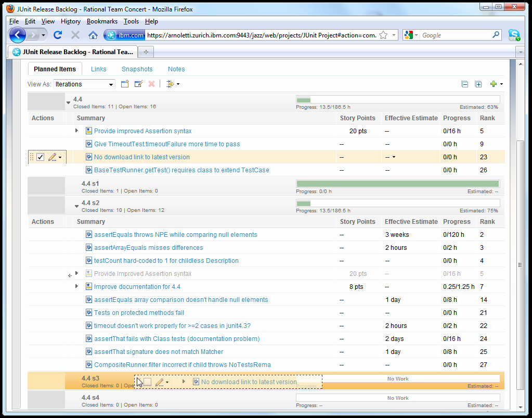The width and height of the screenshot is (532, 418).
Task: Go to Home with the house icon
Action: pos(93,35)
